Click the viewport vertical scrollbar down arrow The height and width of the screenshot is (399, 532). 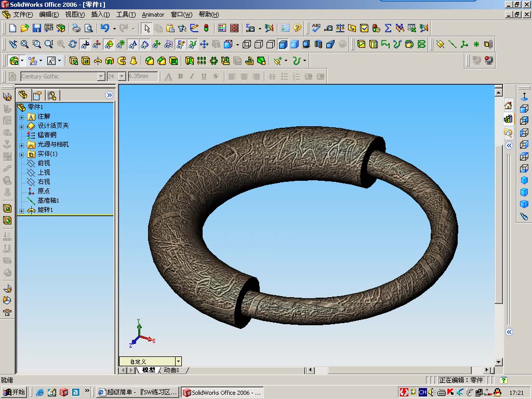click(x=498, y=362)
